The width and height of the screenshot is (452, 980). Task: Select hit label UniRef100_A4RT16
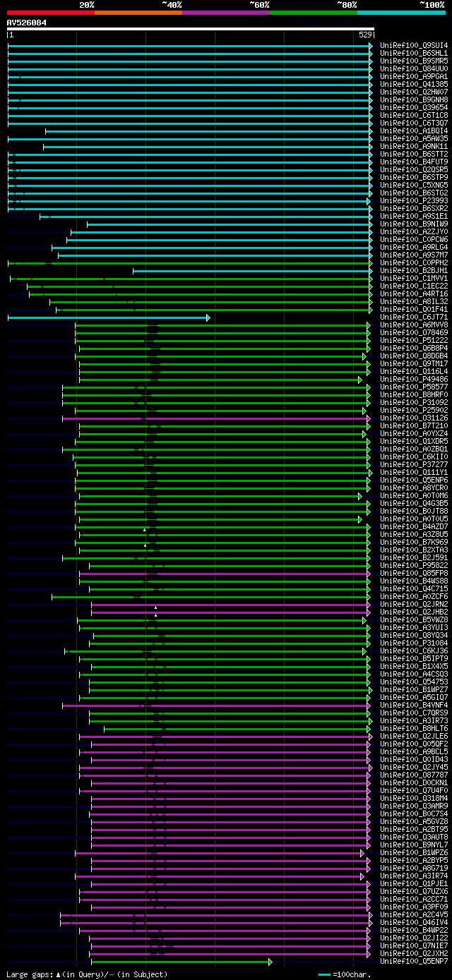point(414,294)
